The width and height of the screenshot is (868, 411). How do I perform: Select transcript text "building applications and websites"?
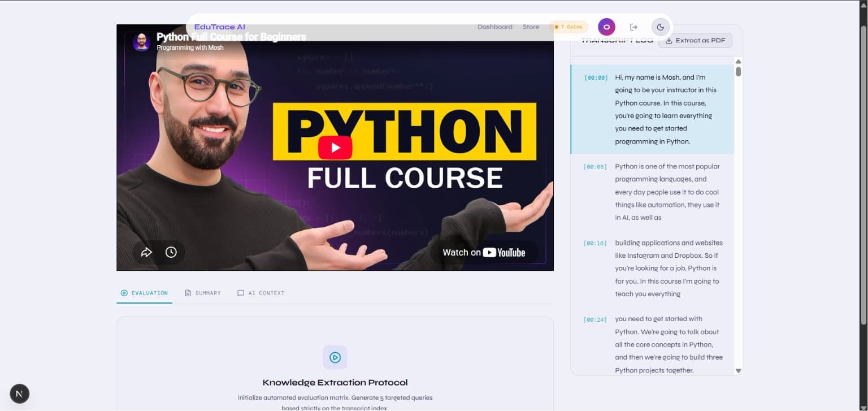669,268
